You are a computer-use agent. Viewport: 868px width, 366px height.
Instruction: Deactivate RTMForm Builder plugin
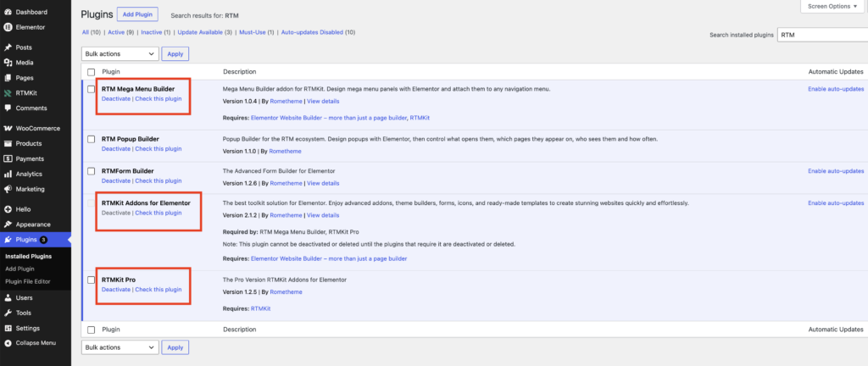click(x=115, y=180)
